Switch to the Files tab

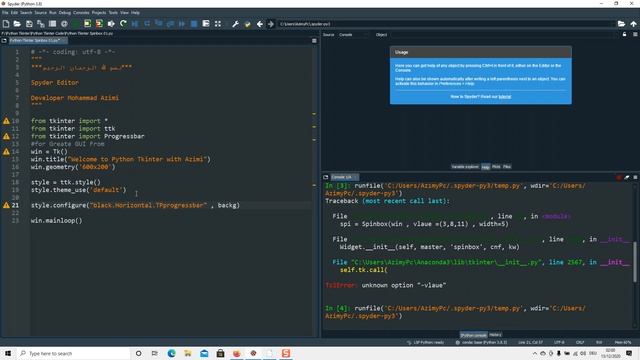click(507, 167)
